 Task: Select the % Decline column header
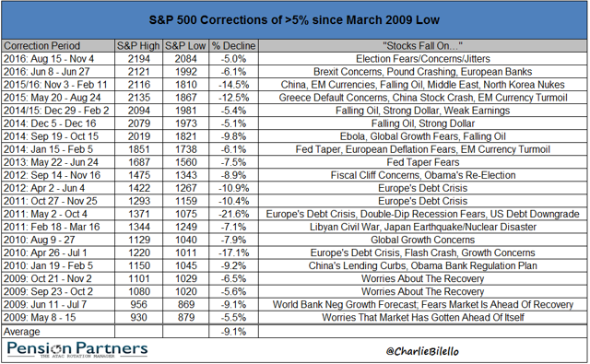(x=233, y=46)
